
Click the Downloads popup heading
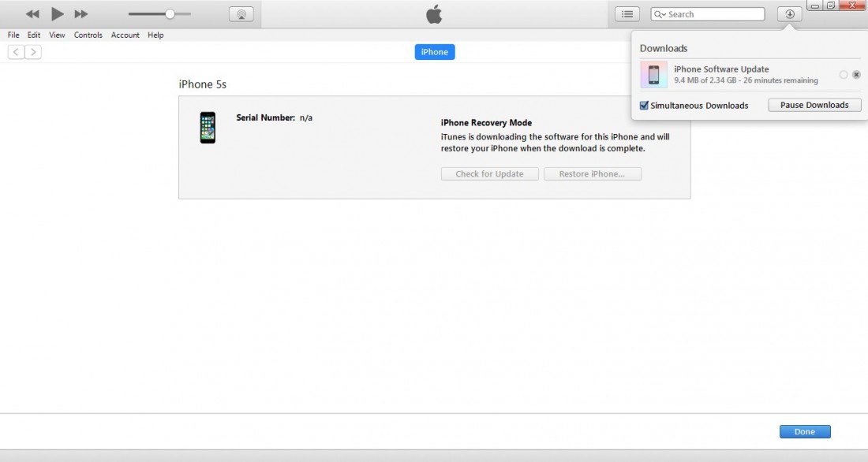click(x=663, y=48)
